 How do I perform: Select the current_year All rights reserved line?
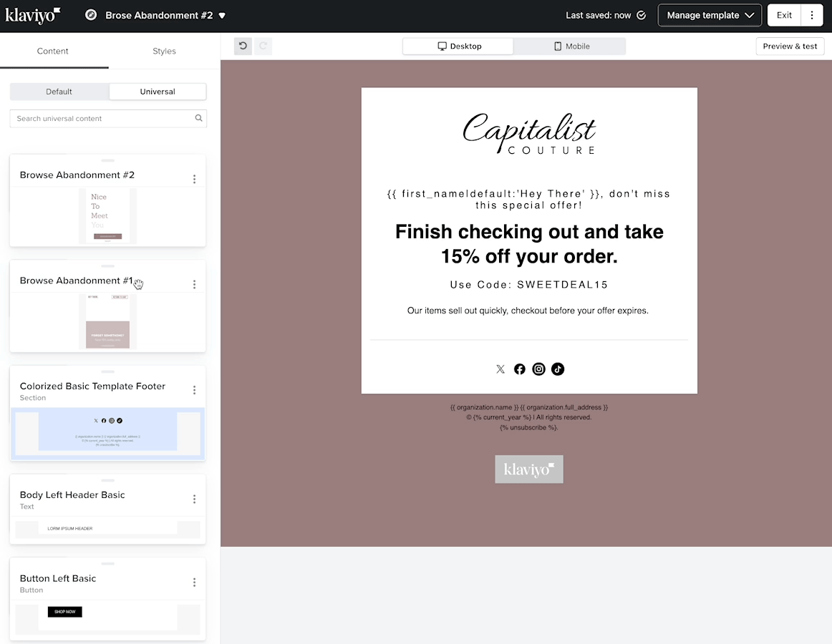529,417
